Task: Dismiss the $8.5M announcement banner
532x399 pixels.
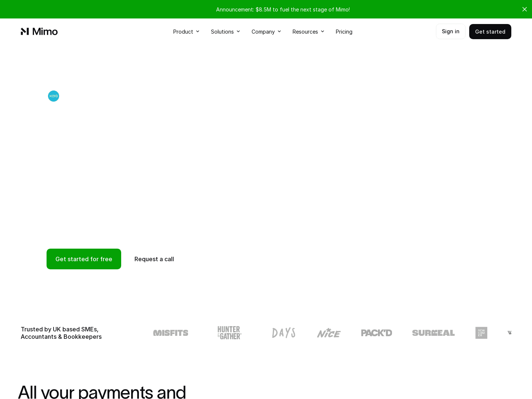Action: point(524,9)
